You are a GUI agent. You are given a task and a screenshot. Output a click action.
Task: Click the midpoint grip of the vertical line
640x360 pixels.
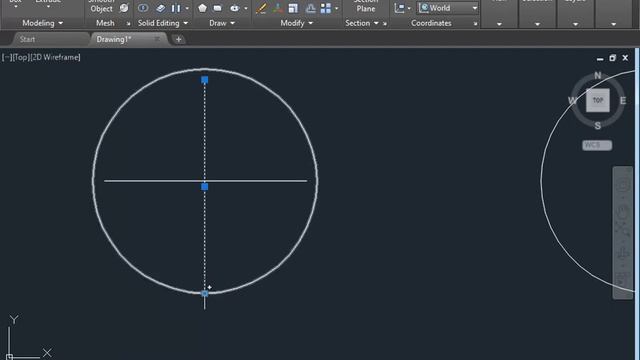tap(205, 187)
